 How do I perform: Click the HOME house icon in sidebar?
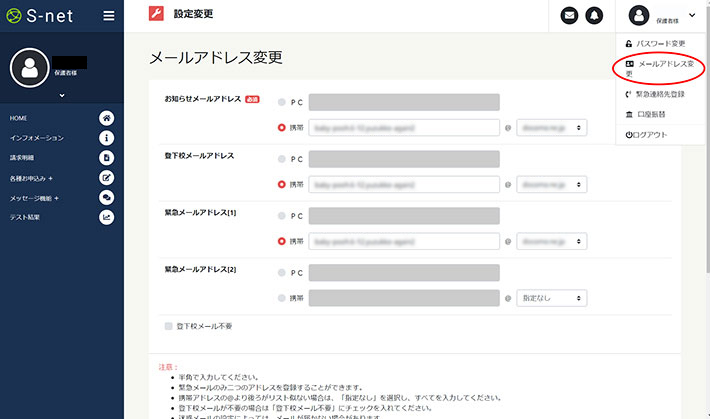[107, 118]
